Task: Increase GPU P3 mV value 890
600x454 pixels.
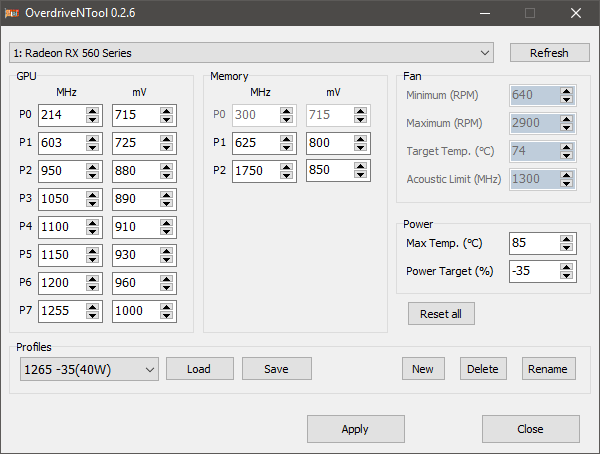Action: [166, 195]
